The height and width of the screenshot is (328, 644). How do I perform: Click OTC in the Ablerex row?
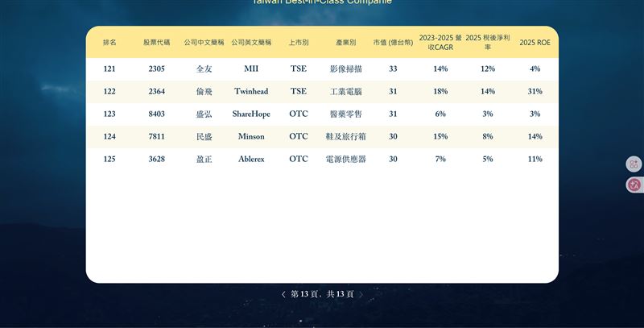[x=299, y=159]
